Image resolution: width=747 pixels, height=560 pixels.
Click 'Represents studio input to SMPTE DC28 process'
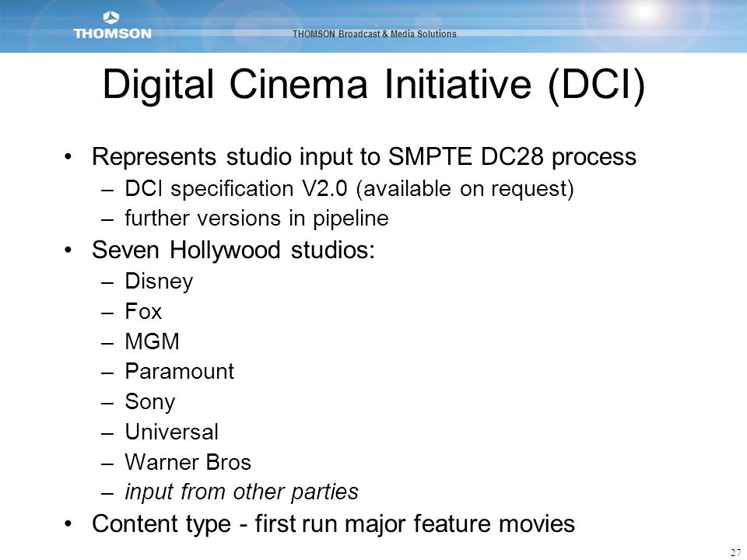point(364,157)
